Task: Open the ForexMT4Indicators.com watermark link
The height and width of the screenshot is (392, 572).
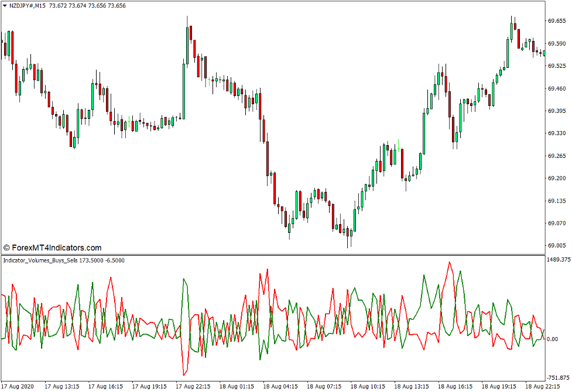Action: tap(53, 247)
